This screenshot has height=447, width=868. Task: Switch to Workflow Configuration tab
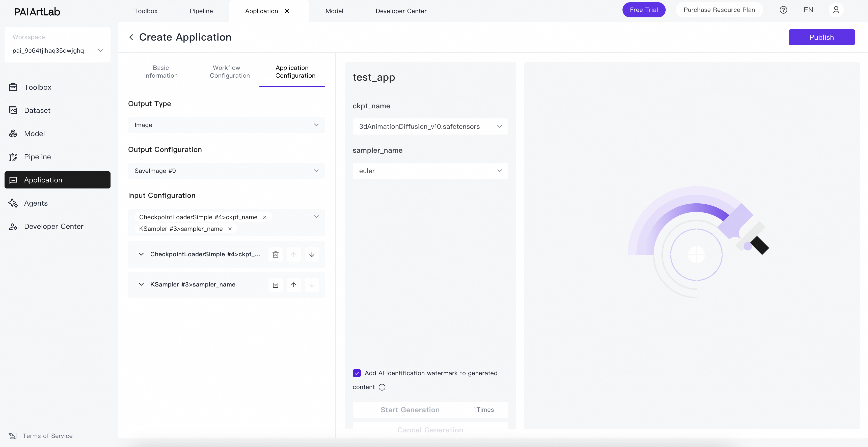click(229, 72)
